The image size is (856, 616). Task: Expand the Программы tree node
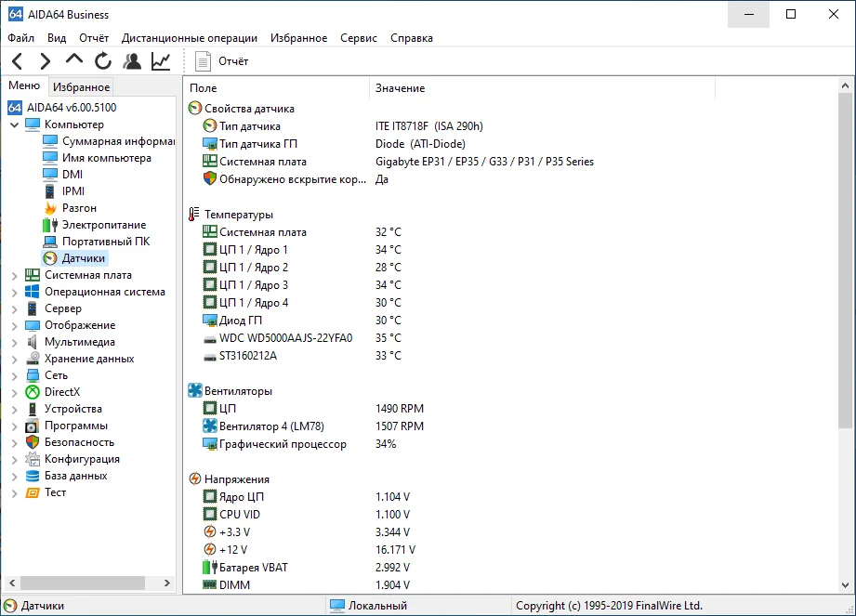point(15,426)
